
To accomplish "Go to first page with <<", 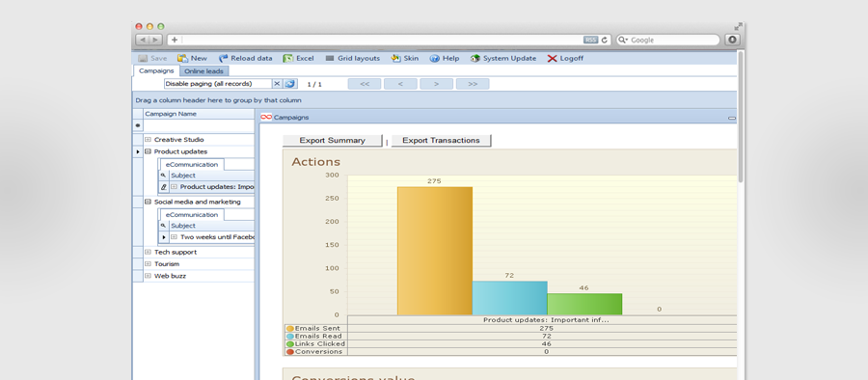I will 365,84.
